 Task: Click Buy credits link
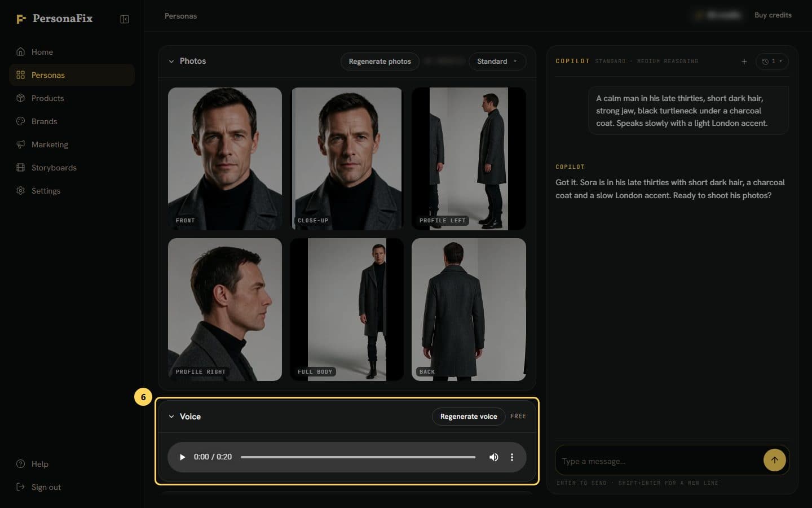pyautogui.click(x=773, y=15)
